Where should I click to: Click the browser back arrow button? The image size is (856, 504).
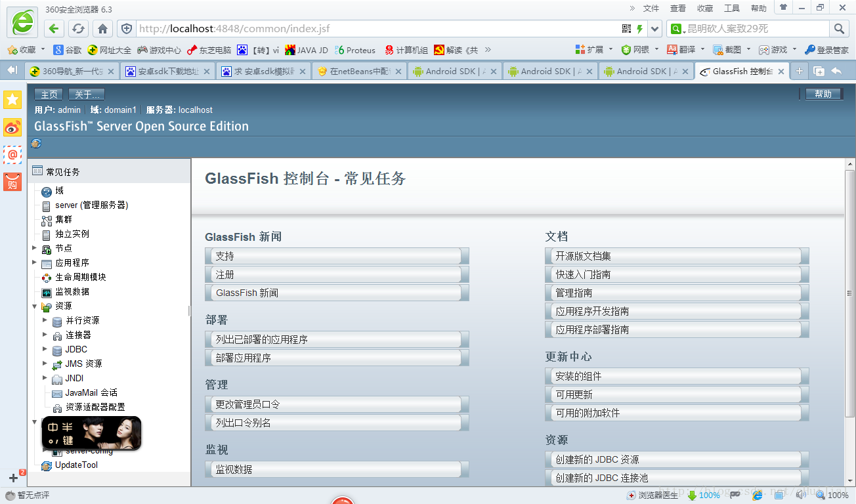[54, 29]
